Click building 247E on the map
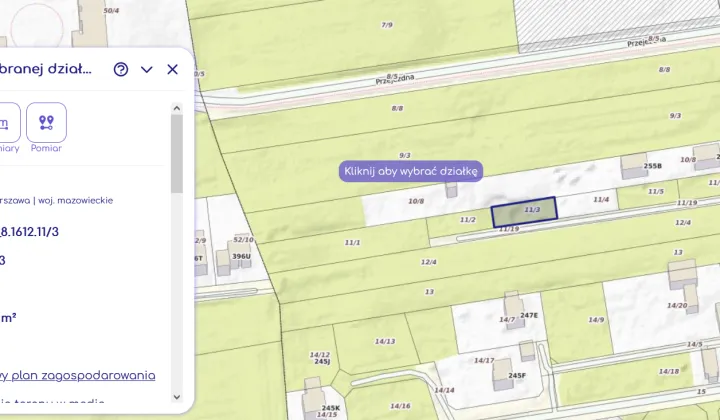The image size is (720, 420). [529, 315]
